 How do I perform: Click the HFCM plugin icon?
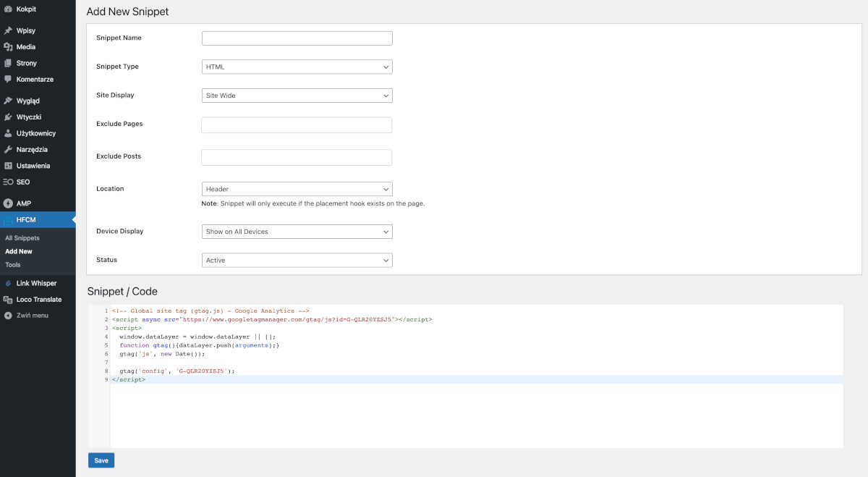tap(8, 220)
